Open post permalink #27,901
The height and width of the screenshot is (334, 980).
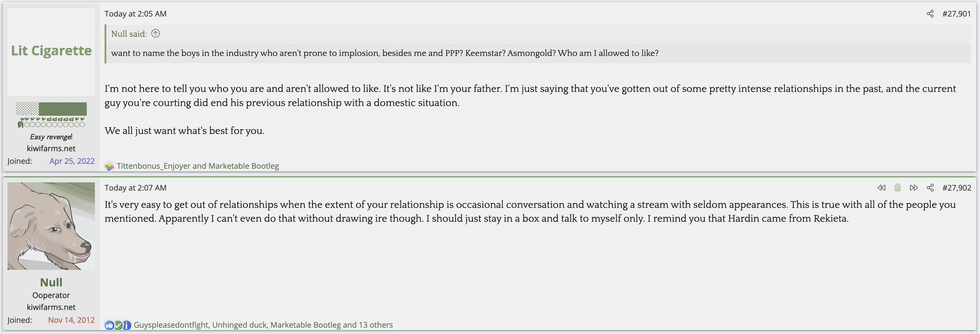pos(956,14)
